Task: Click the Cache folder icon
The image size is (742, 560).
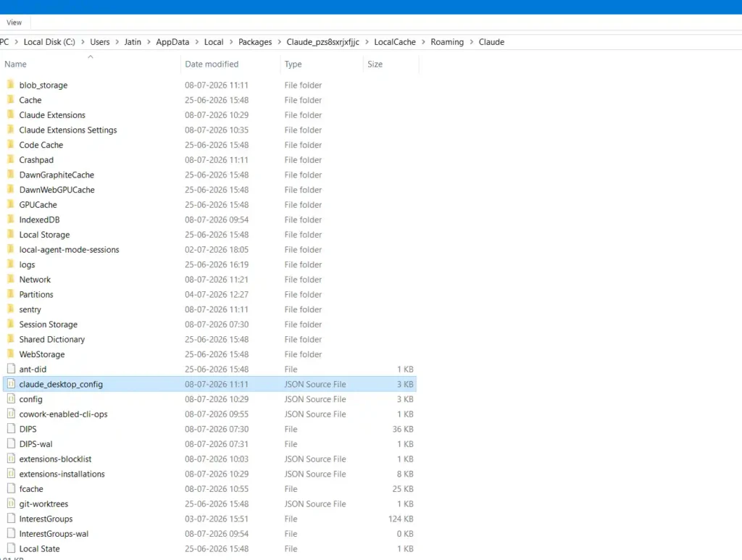Action: pos(11,100)
